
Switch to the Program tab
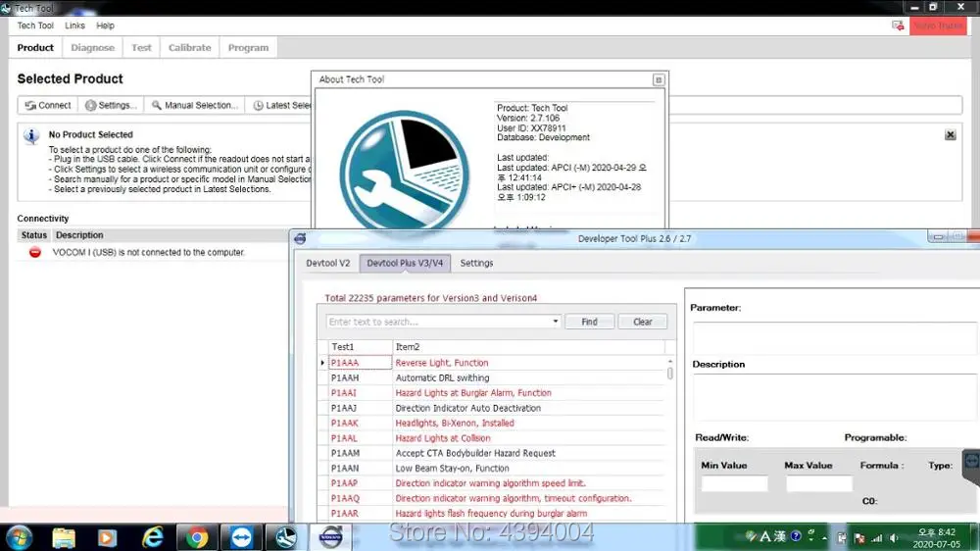tap(248, 47)
